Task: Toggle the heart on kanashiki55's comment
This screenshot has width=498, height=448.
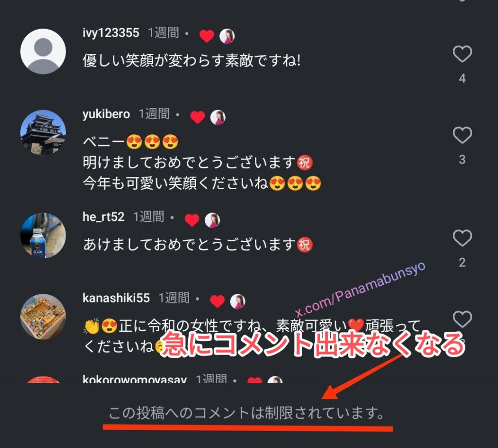Action: coord(462,319)
